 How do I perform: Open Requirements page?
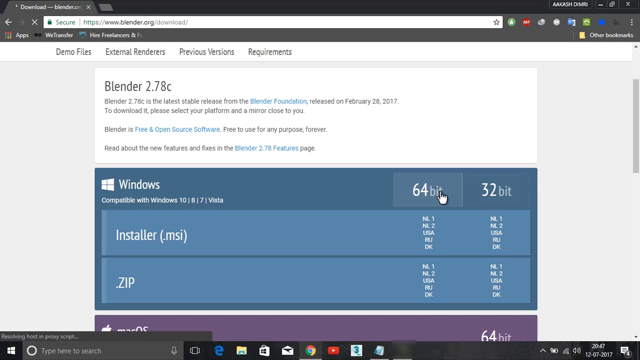point(270,52)
